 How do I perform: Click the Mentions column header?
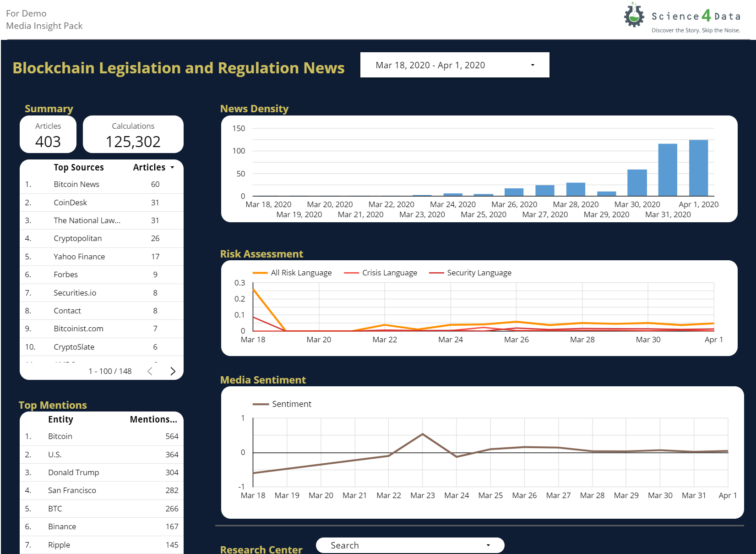click(x=153, y=419)
